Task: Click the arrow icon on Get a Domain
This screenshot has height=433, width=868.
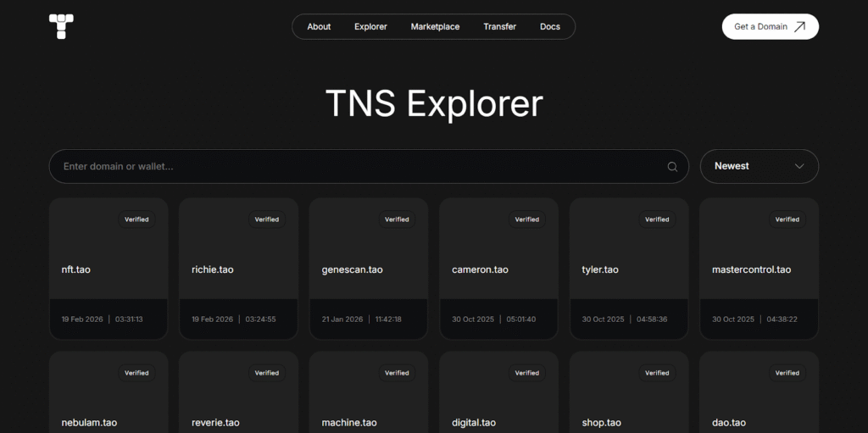Action: click(799, 26)
